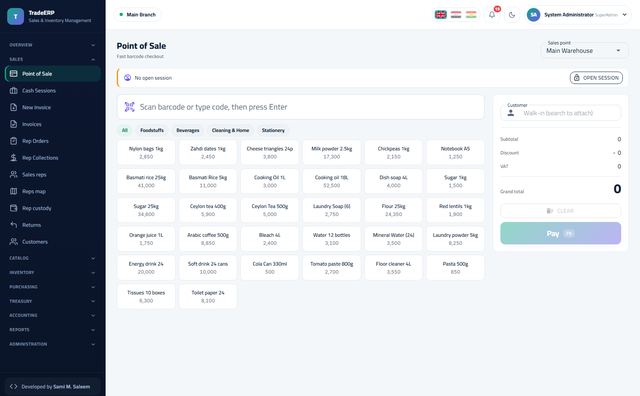Click the Customer walk-in search field
The image size is (640, 396).
tap(560, 113)
